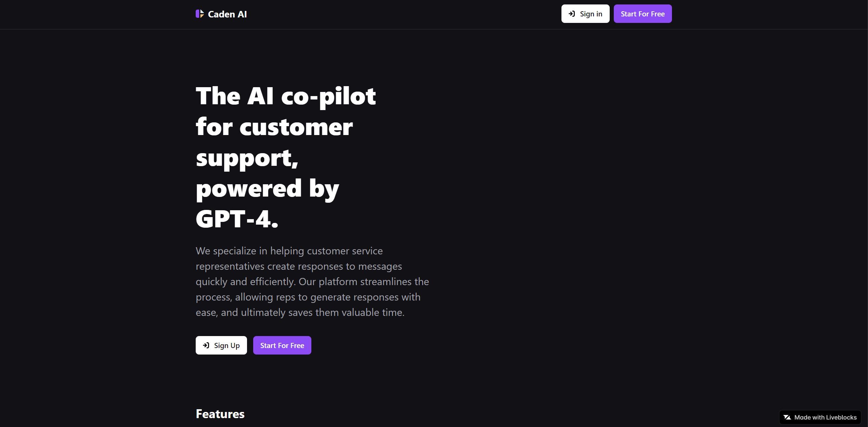
Task: Click Start For Free in the top navigation
Action: (642, 14)
